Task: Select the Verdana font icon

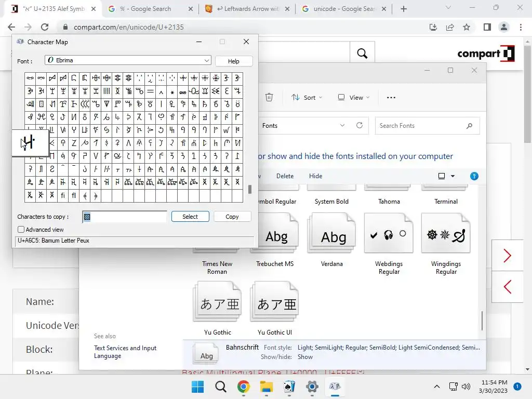Action: (331, 233)
